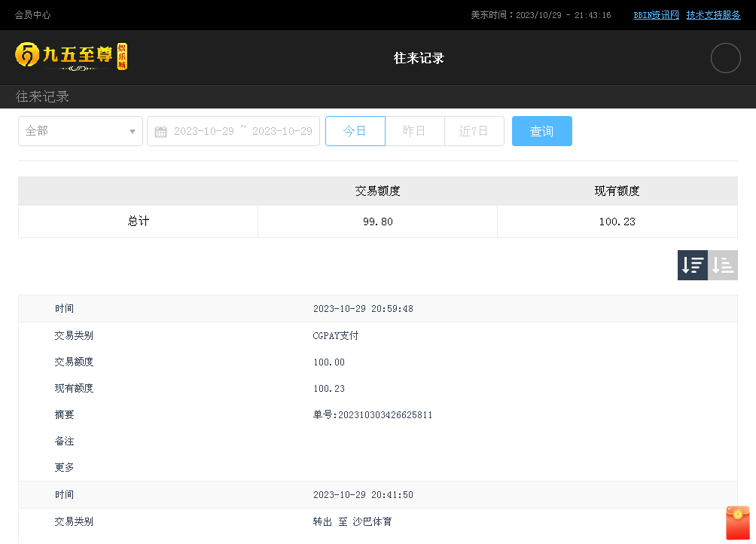Open the red envelope bonus icon

click(x=738, y=522)
